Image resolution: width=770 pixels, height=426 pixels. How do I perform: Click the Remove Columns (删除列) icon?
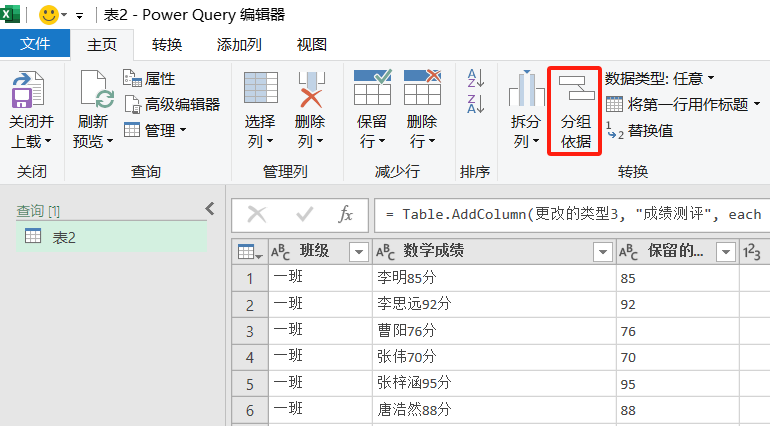(311, 89)
